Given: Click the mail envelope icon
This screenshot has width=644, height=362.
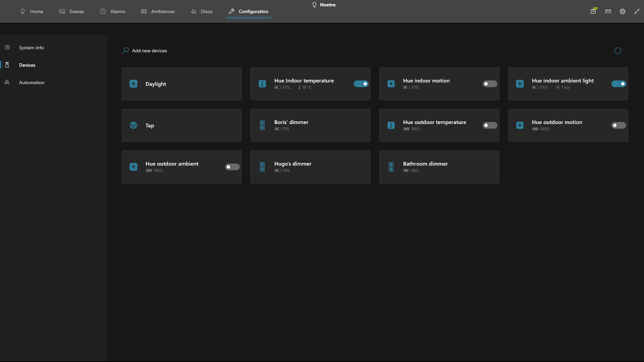Looking at the screenshot, I should [608, 11].
